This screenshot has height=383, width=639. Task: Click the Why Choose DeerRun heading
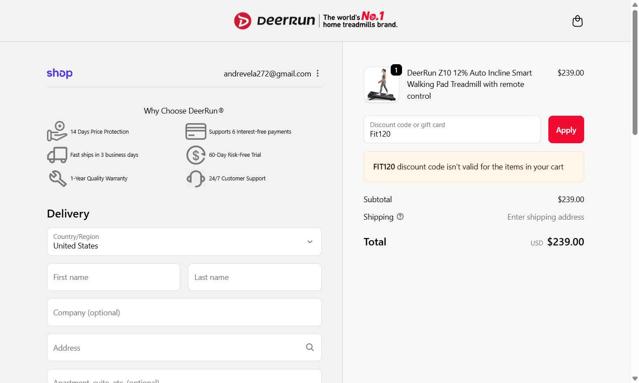point(183,111)
